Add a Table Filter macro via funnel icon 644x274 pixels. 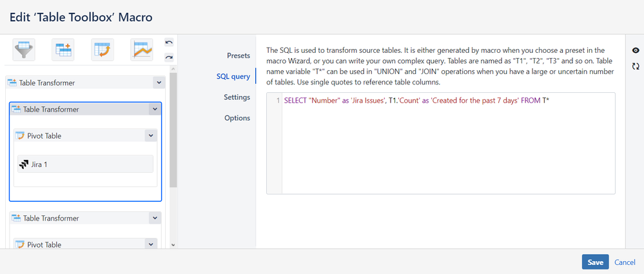tap(24, 50)
